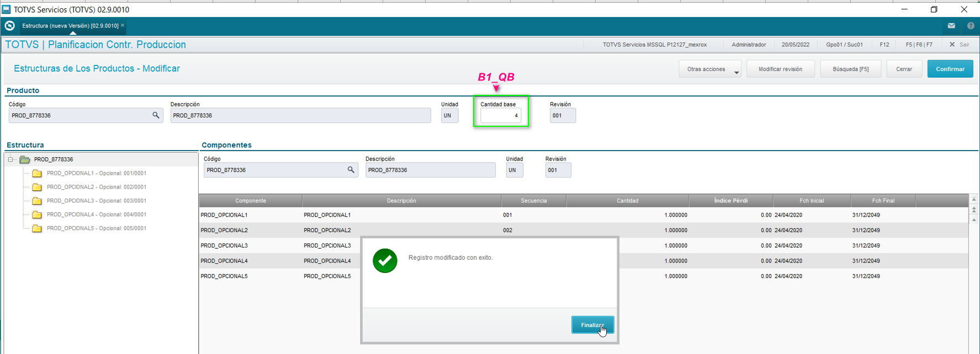This screenshot has width=980, height=354.
Task: Click PROD_OPCIONAL4 cell in Componente column
Action: pos(224,261)
